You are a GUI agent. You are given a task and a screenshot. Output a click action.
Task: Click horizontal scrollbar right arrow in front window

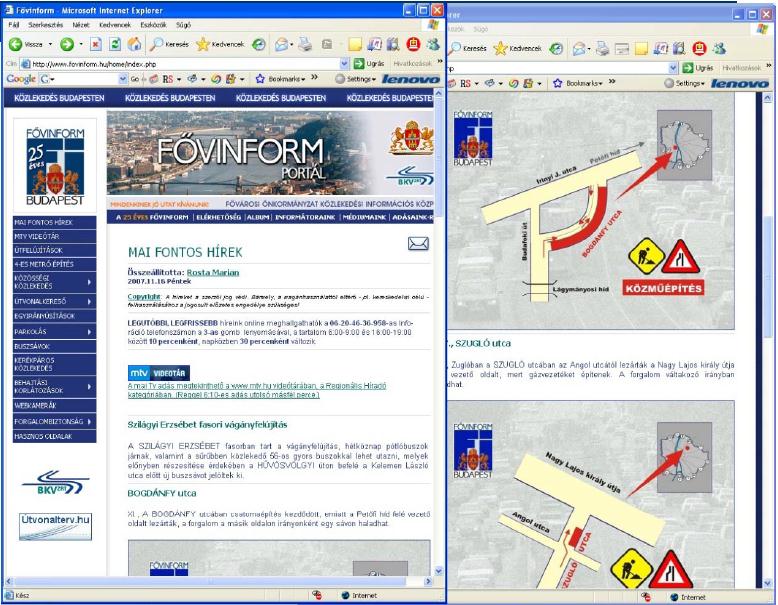point(428,581)
